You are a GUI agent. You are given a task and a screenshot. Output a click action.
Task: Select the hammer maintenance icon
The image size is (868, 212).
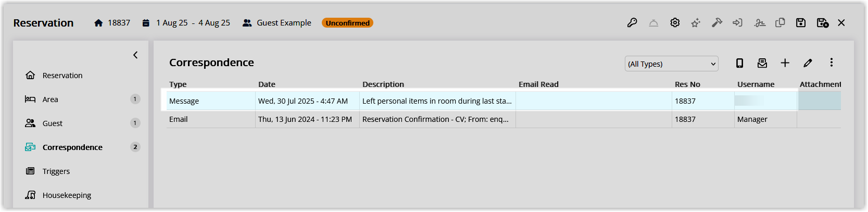point(717,23)
